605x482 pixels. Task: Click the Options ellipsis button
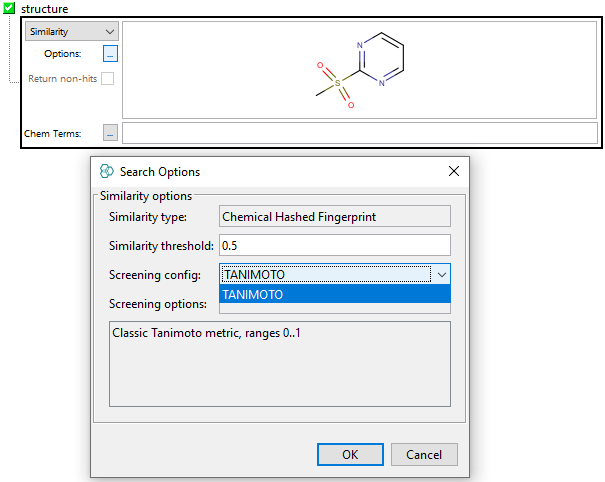(x=110, y=54)
